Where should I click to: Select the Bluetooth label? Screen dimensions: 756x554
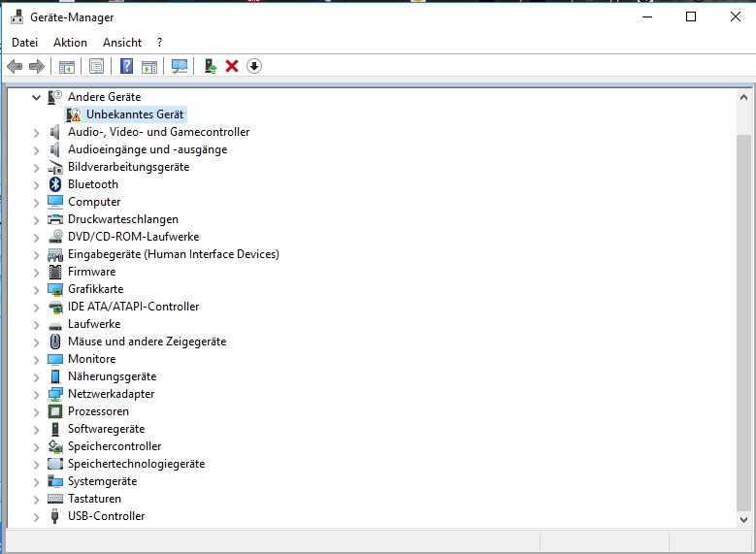[93, 184]
